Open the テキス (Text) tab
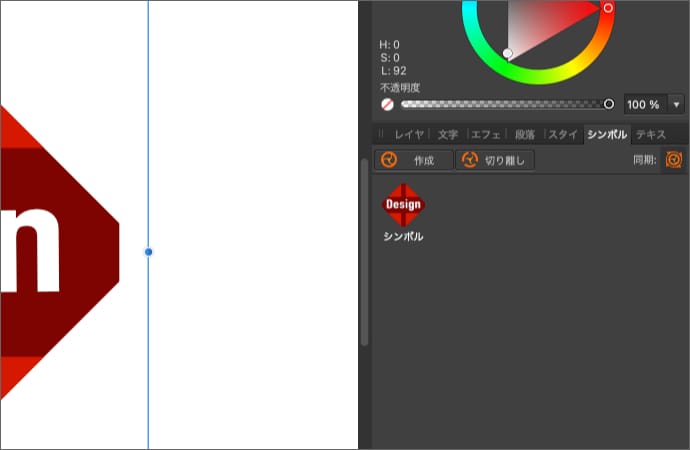690x450 pixels. [x=651, y=134]
